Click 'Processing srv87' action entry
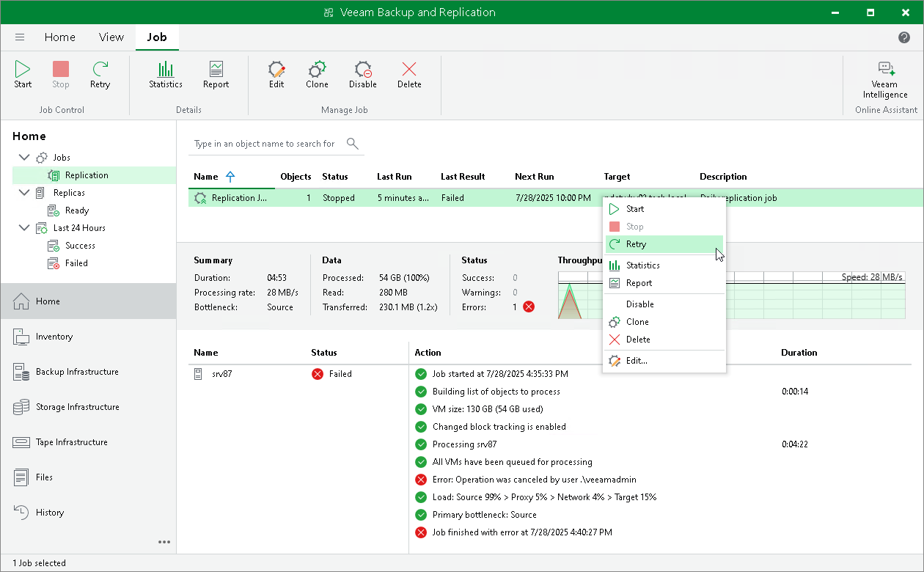This screenshot has width=924, height=572. [464, 444]
